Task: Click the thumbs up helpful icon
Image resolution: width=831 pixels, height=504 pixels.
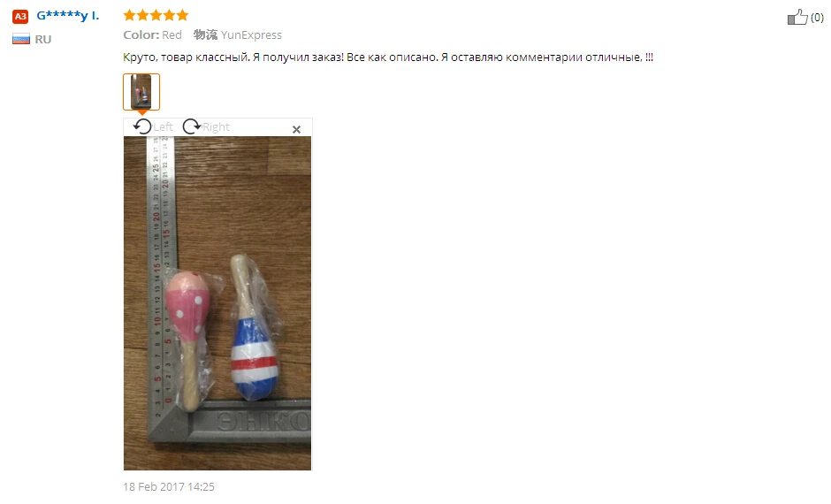Action: [x=797, y=17]
